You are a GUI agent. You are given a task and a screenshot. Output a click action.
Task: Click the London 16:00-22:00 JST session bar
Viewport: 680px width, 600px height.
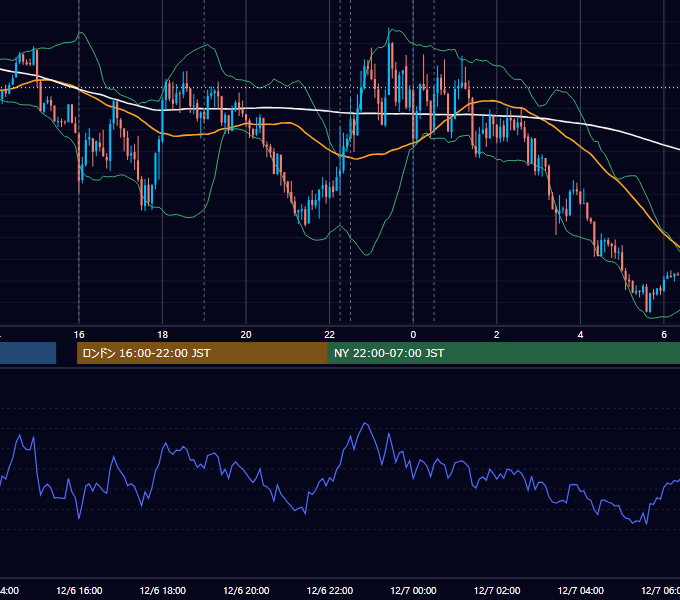[202, 353]
